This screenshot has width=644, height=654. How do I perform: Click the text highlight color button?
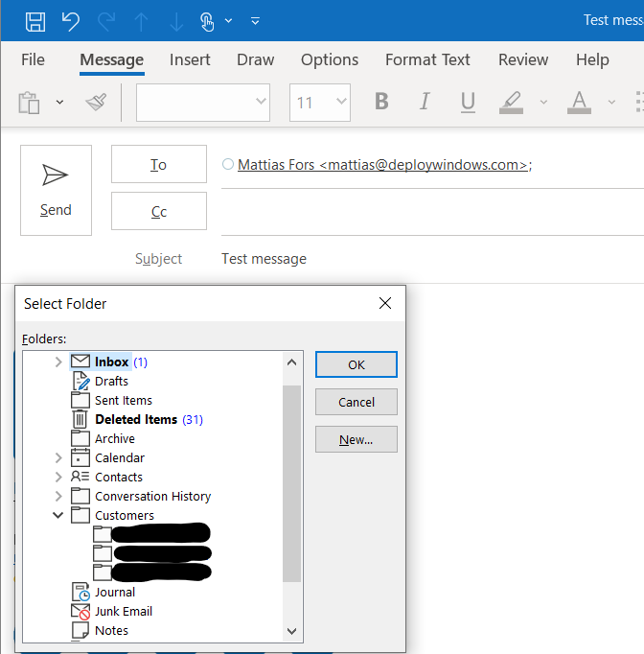point(512,102)
